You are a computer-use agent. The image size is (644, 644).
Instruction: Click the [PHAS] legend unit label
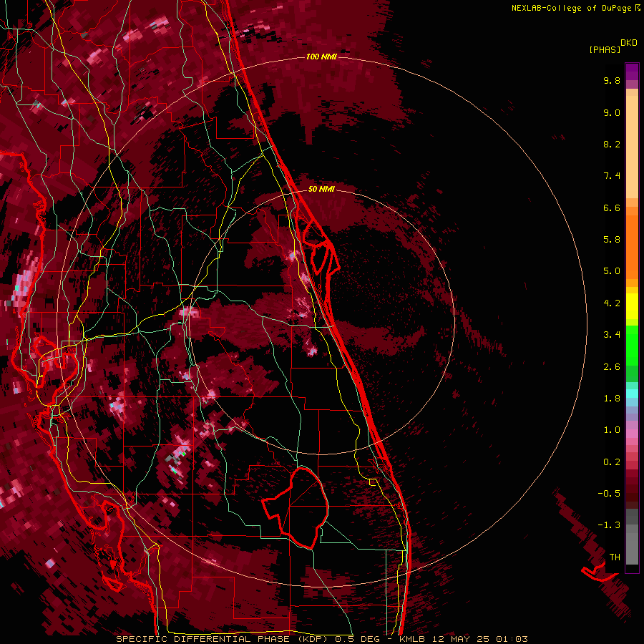605,50
